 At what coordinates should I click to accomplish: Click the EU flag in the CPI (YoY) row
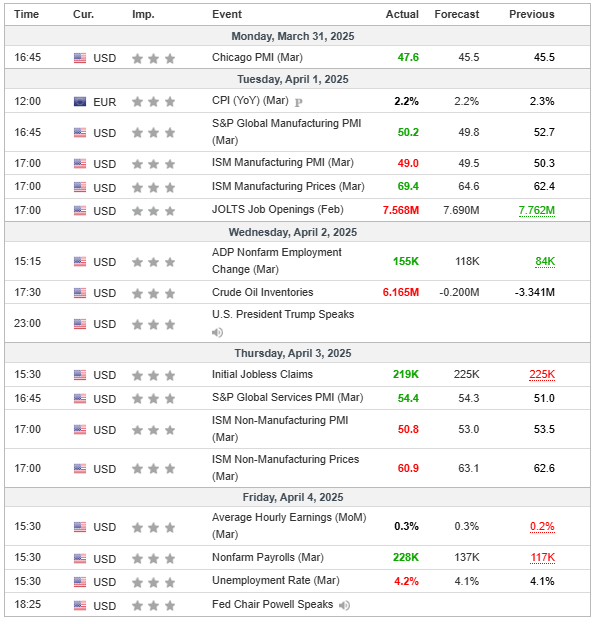coord(80,102)
